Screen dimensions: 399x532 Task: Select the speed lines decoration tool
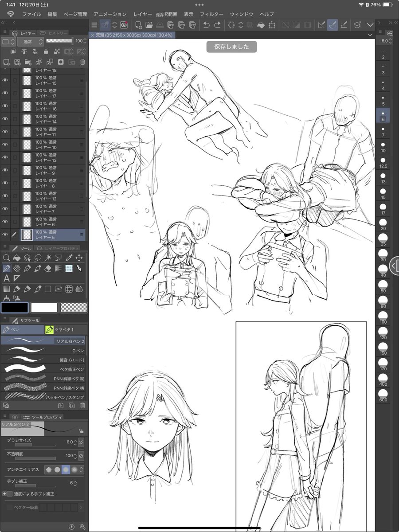[x=59, y=268]
